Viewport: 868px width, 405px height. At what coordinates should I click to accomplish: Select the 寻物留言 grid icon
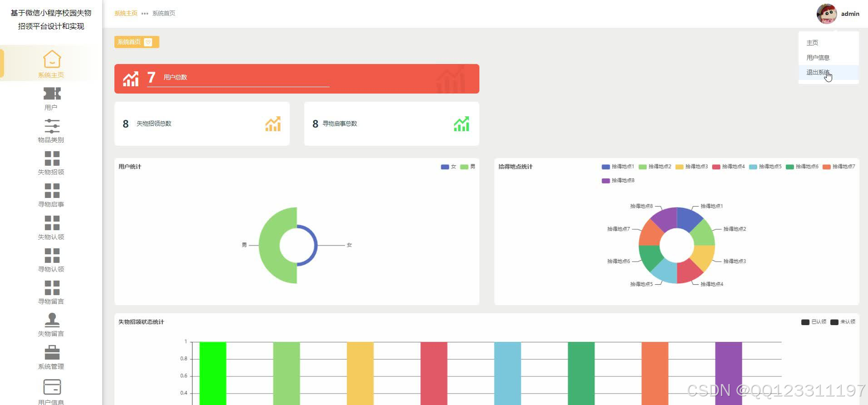[52, 287]
